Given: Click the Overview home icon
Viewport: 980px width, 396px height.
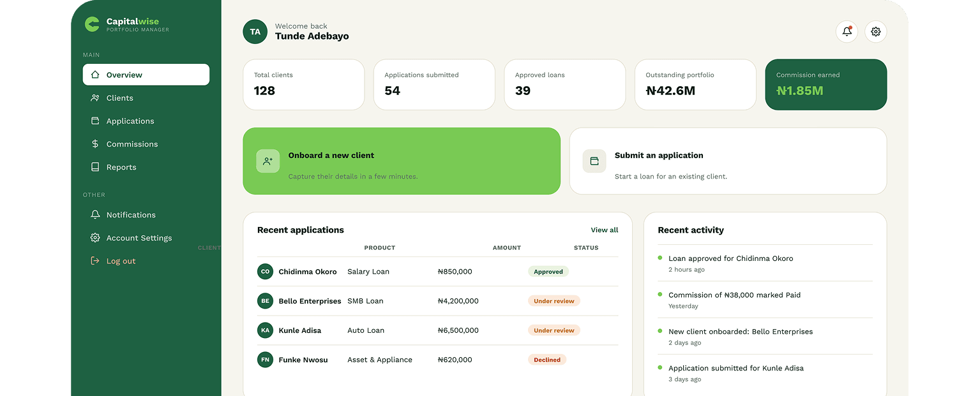Looking at the screenshot, I should coord(95,75).
